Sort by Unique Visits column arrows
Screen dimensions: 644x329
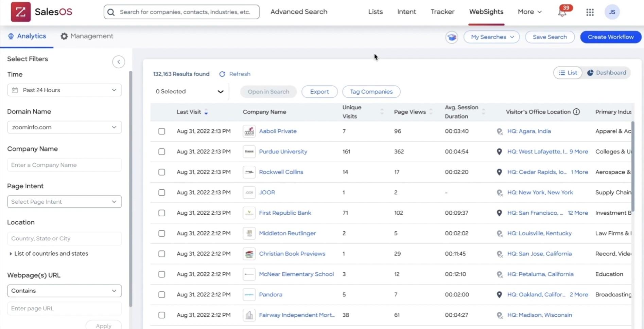point(382,112)
